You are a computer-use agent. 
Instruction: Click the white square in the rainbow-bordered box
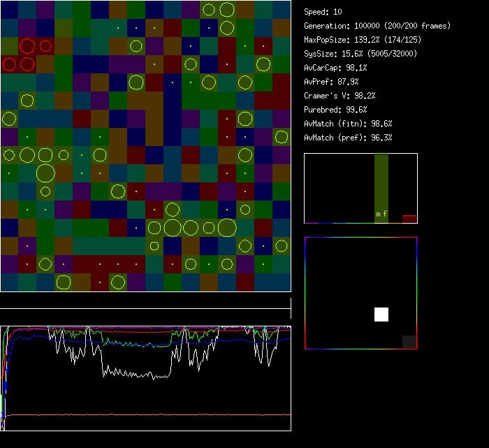tap(381, 315)
